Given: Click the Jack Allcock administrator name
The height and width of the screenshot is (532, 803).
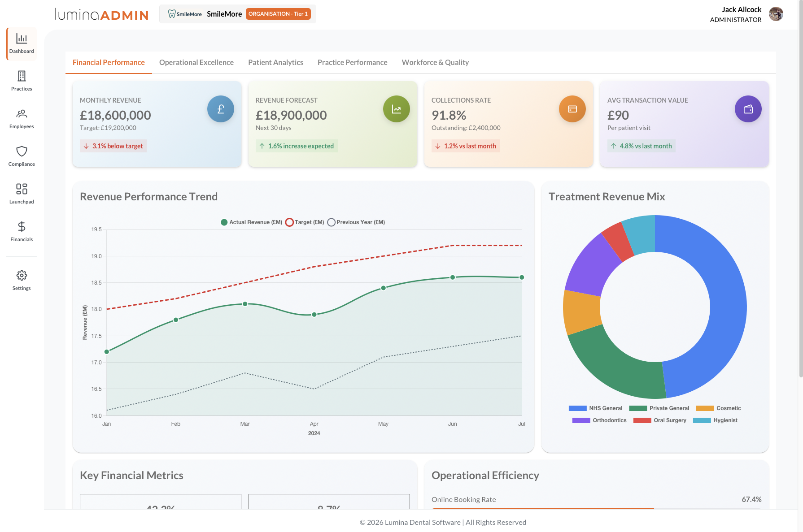Looking at the screenshot, I should (741, 9).
